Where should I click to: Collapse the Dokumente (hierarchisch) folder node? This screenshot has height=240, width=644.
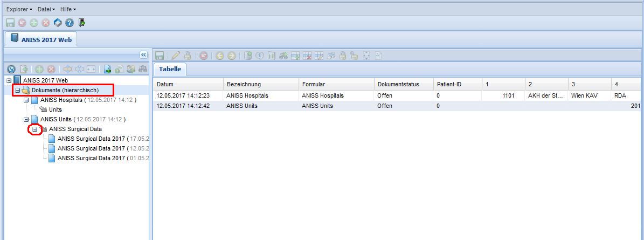[x=18, y=90]
